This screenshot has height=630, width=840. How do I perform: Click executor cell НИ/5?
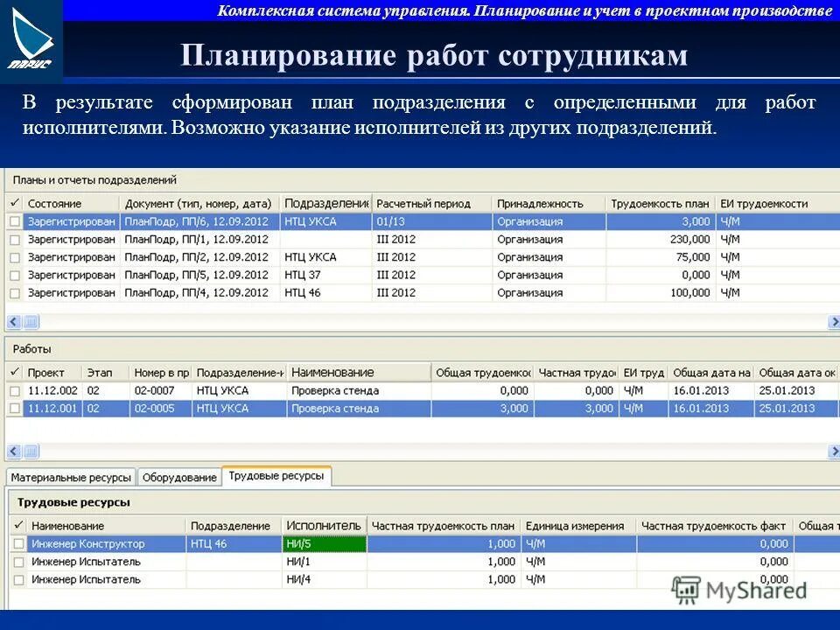[324, 544]
